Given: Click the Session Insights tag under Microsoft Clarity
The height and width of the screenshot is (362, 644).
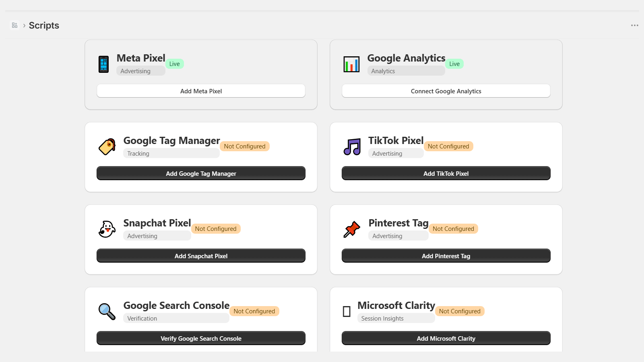Looking at the screenshot, I should click(396, 318).
